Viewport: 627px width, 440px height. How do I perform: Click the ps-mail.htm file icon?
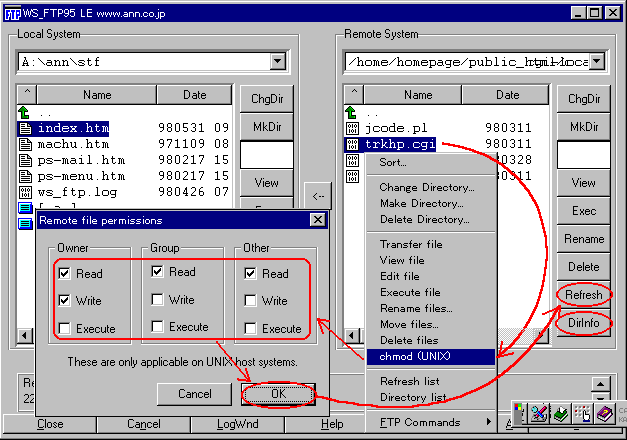[x=26, y=160]
